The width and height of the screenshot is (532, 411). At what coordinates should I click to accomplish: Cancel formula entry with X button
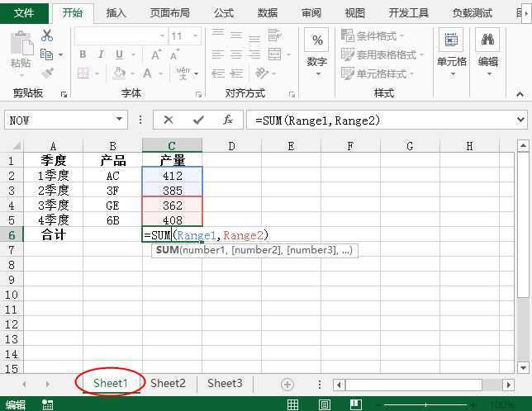(169, 120)
